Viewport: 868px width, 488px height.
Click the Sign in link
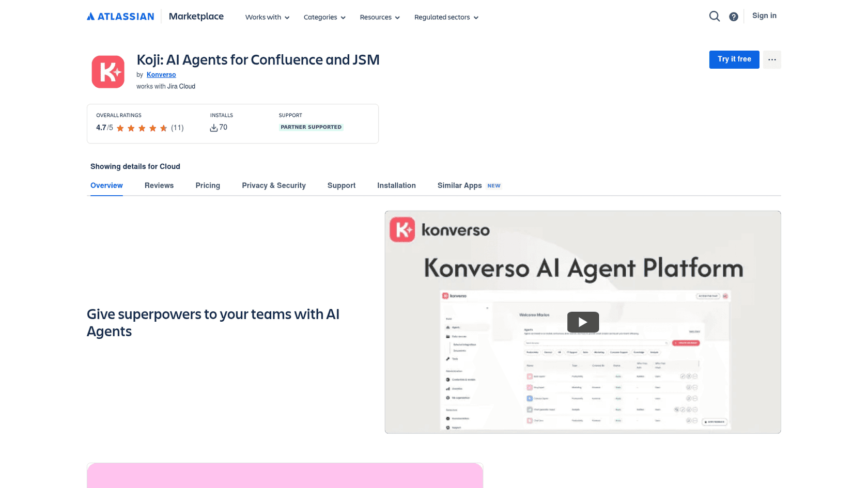click(x=764, y=15)
